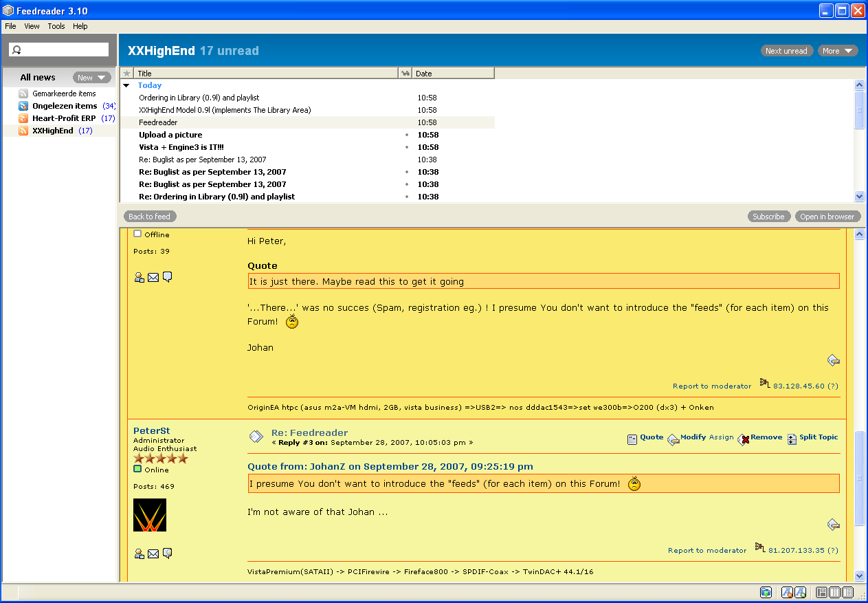Click the red X Remove icon
The width and height of the screenshot is (868, 603).
tap(744, 439)
